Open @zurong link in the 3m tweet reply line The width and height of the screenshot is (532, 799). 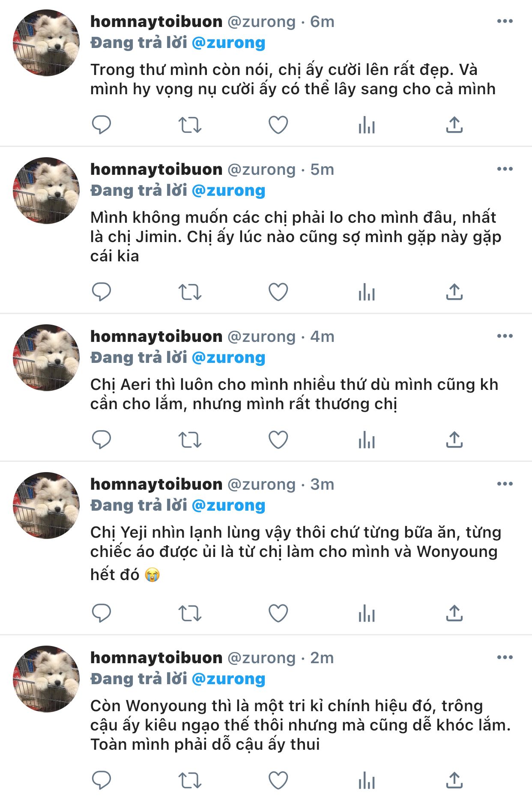coord(229,506)
